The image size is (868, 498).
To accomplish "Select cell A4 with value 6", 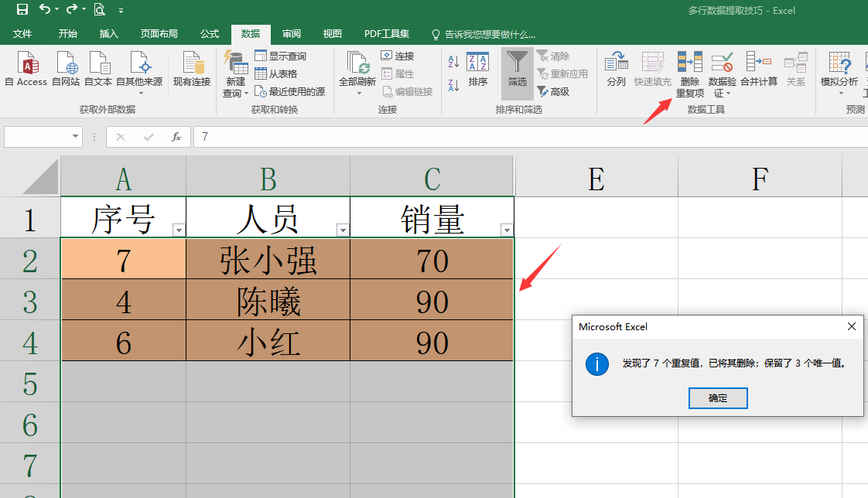I will (x=124, y=340).
